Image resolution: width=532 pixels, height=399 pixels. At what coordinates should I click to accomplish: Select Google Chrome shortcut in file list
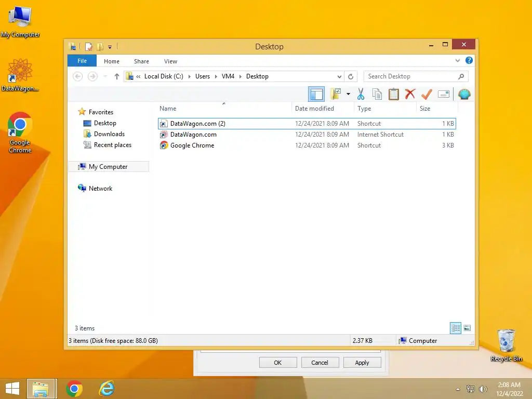coord(307,145)
